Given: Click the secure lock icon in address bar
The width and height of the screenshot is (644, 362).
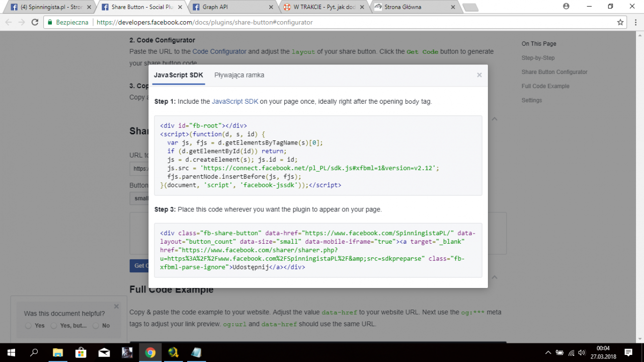Looking at the screenshot, I should [50, 22].
